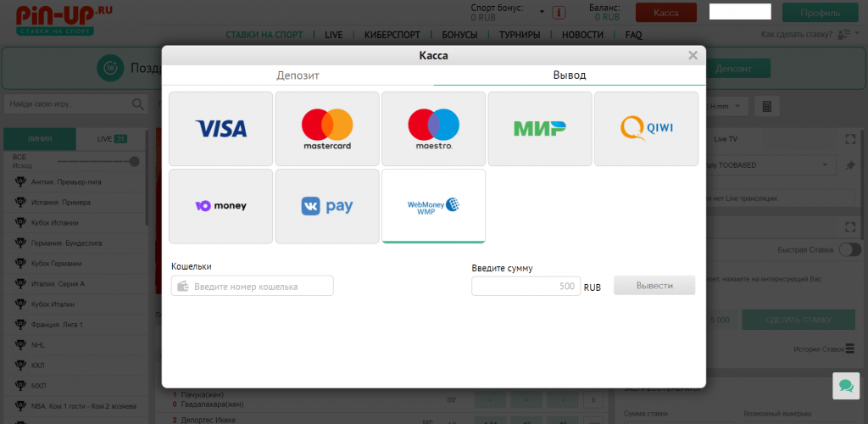Toggle the Быстрая Ставка switch

849,249
